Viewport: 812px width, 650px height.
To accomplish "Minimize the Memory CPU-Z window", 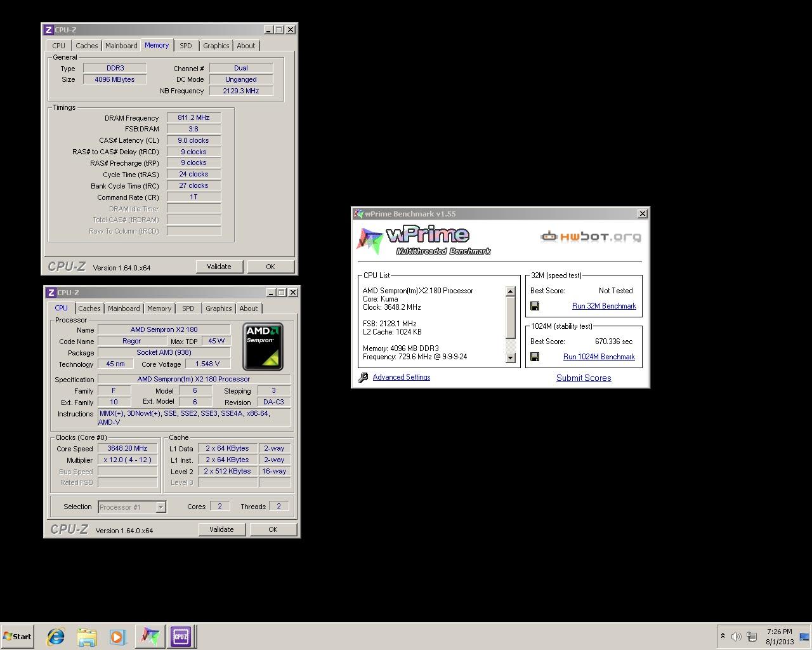I will point(268,30).
